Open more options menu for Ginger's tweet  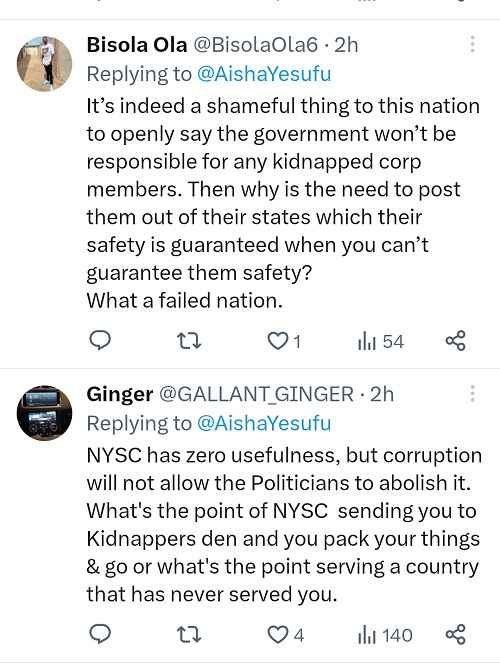[x=472, y=394]
